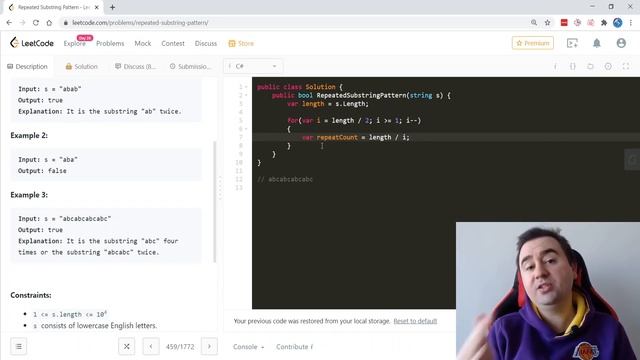
Task: Click the browser address bar
Action: click(294, 23)
